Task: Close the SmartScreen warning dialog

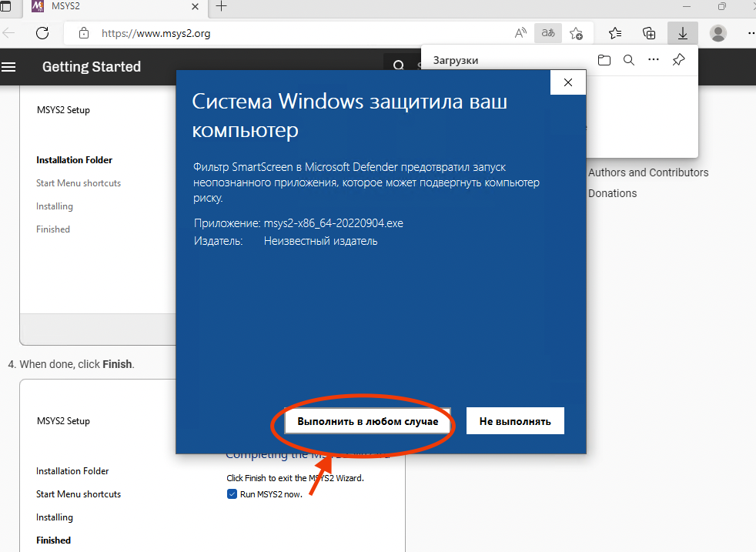Action: coord(568,82)
